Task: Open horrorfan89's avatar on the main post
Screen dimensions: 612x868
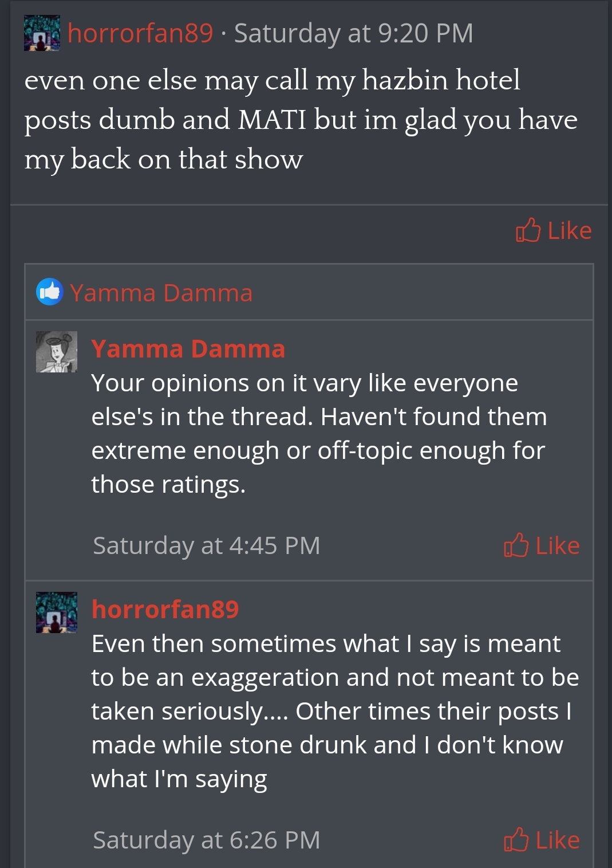Action: pyautogui.click(x=42, y=33)
